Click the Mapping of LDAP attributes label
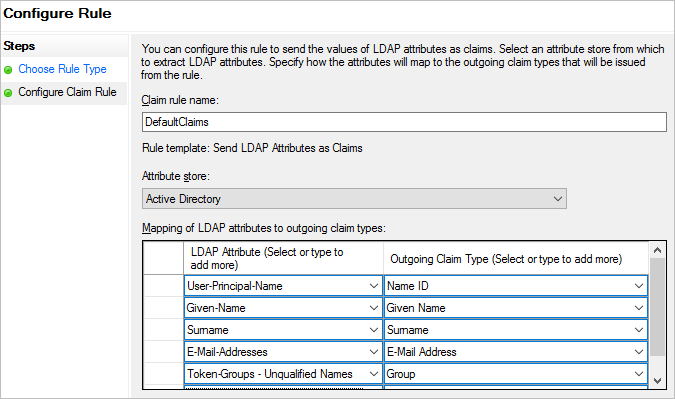The height and width of the screenshot is (399, 675). [263, 228]
